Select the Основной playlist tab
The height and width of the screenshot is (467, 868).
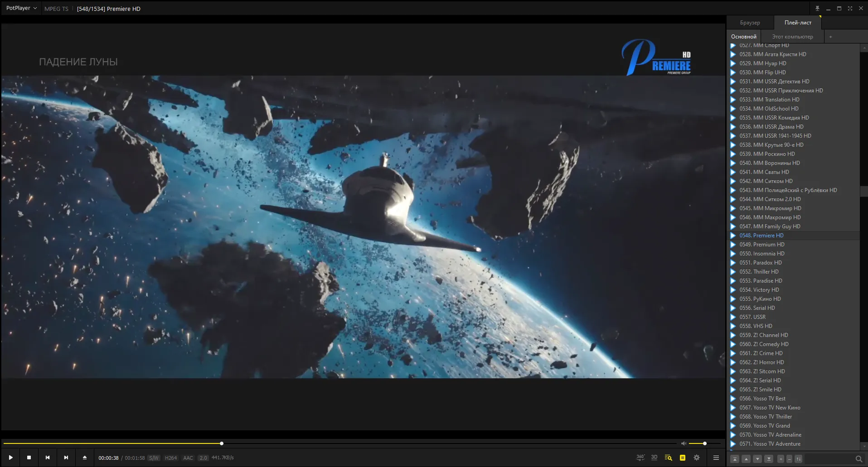[x=743, y=37]
